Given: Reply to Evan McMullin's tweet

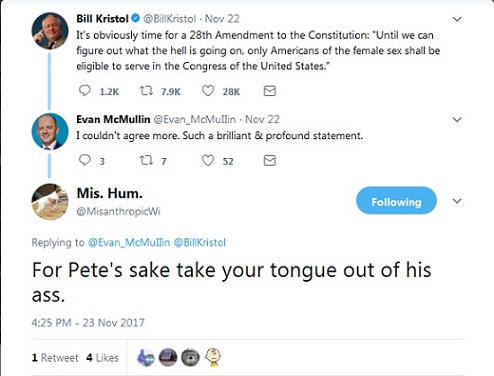Looking at the screenshot, I should point(85,160).
